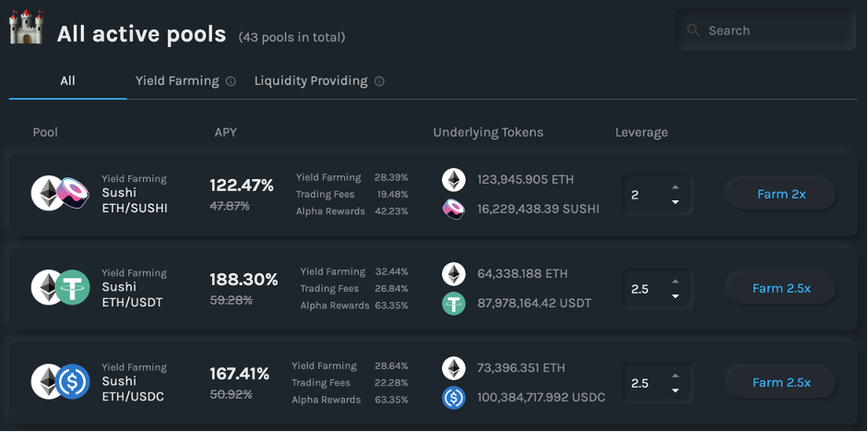868x432 pixels.
Task: Click the struck-through 47.87% value
Action: [230, 206]
